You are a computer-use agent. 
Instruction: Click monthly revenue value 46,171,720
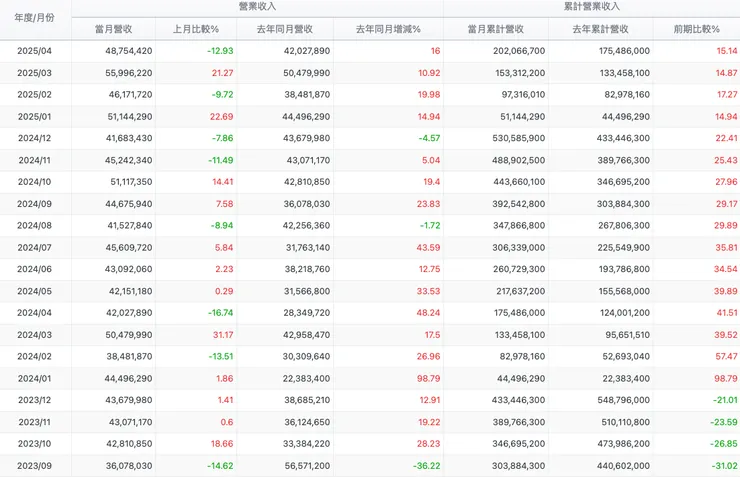pyautogui.click(x=130, y=94)
